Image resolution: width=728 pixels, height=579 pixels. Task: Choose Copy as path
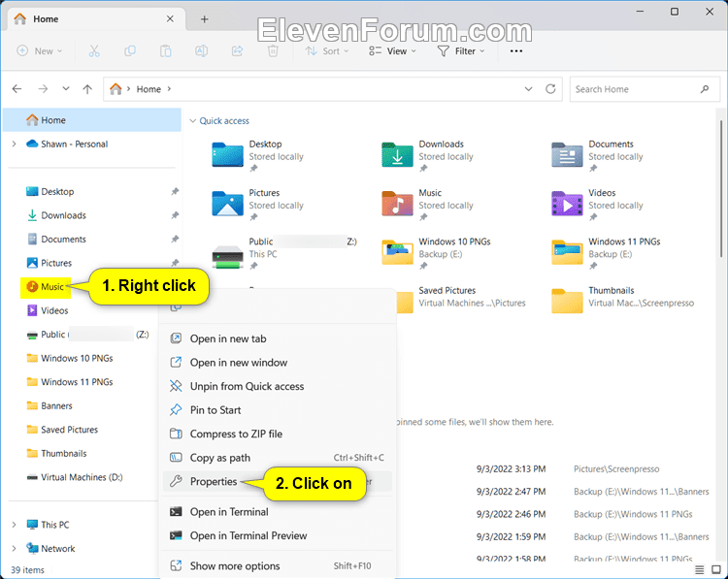click(278, 458)
